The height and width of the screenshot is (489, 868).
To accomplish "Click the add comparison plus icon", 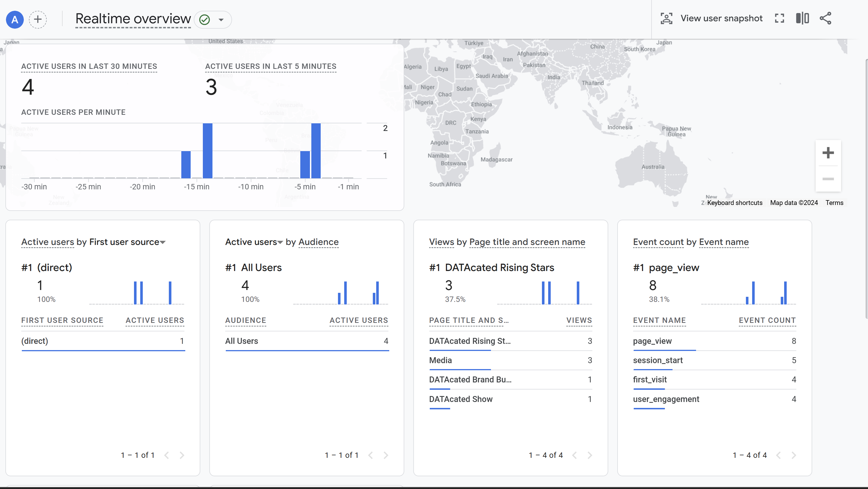I will [38, 19].
